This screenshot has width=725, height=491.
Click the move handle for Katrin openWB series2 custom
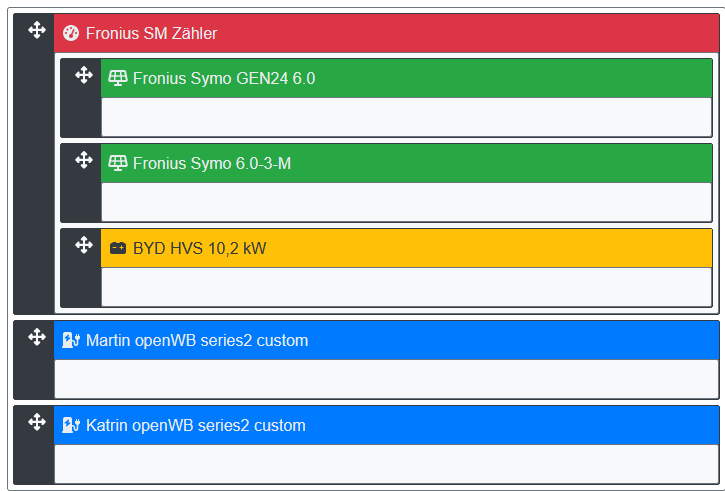[37, 422]
